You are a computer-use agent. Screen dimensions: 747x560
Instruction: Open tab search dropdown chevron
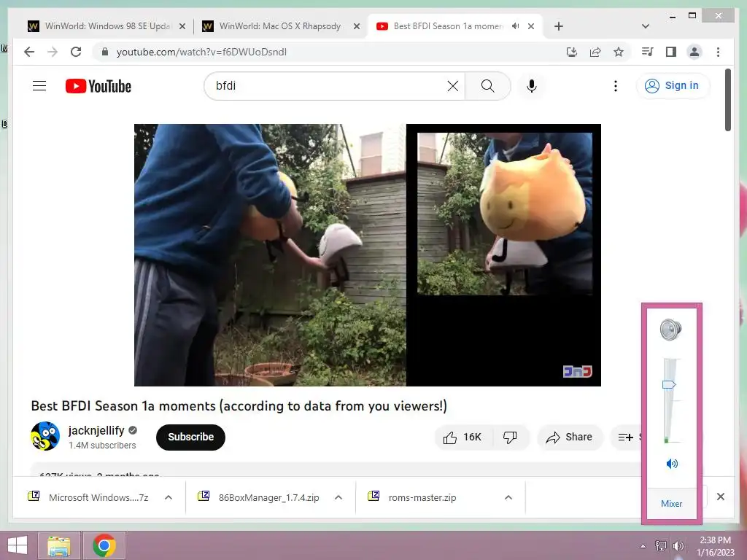pyautogui.click(x=646, y=26)
